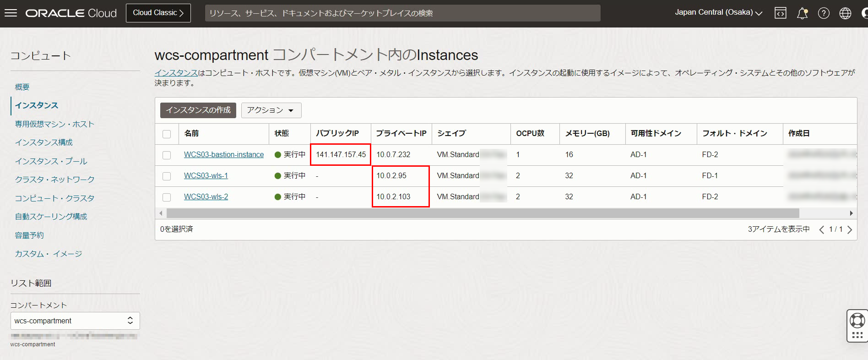Go to previous page arrow in pagination
The image size is (868, 360).
click(822, 229)
